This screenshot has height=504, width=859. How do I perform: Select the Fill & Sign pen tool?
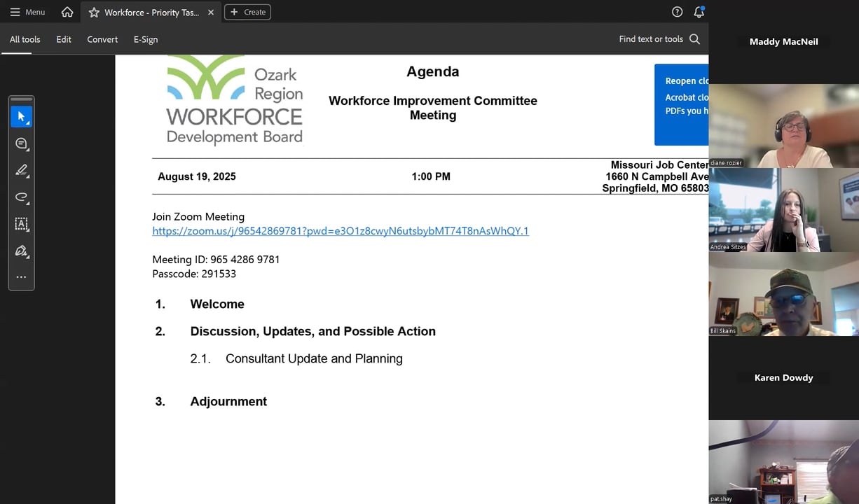click(x=22, y=251)
